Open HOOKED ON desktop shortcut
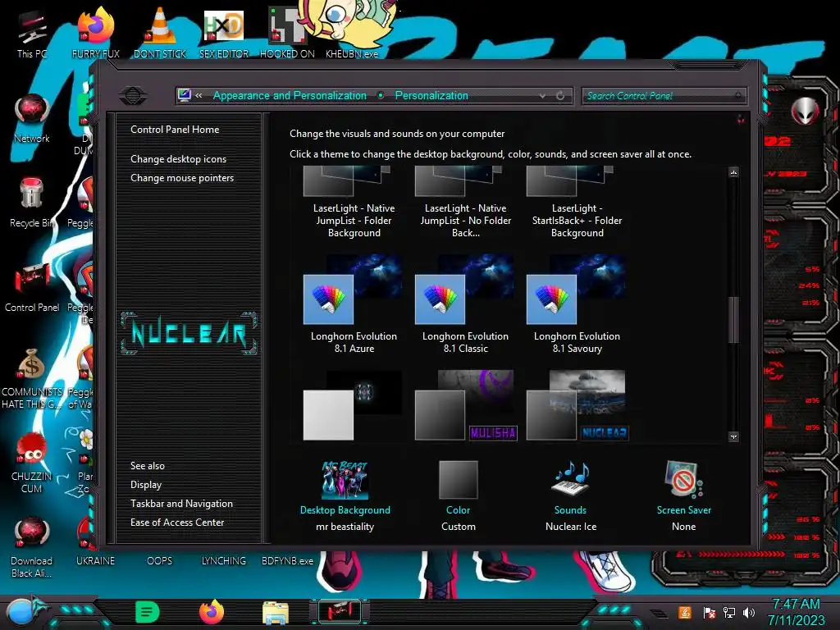Screen dimensions: 840x630 tap(287, 32)
